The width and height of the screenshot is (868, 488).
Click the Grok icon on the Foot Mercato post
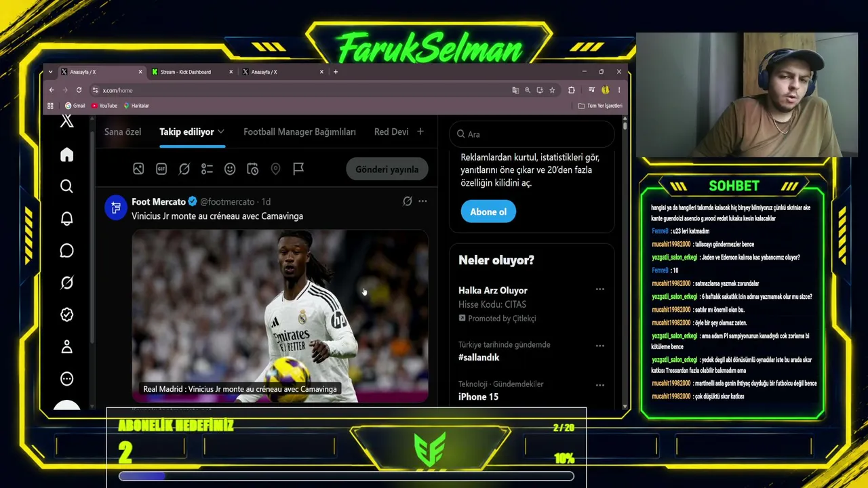[x=407, y=201]
